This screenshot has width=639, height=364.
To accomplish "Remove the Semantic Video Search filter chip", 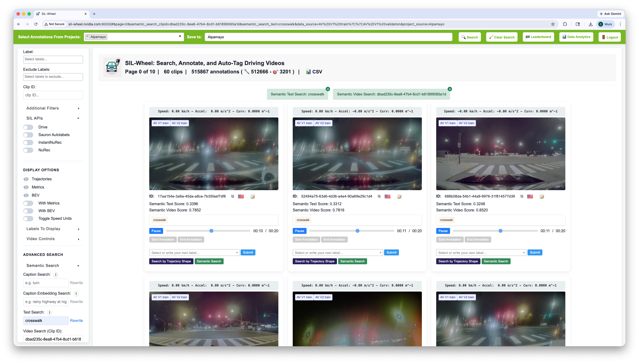I will coord(450,89).
